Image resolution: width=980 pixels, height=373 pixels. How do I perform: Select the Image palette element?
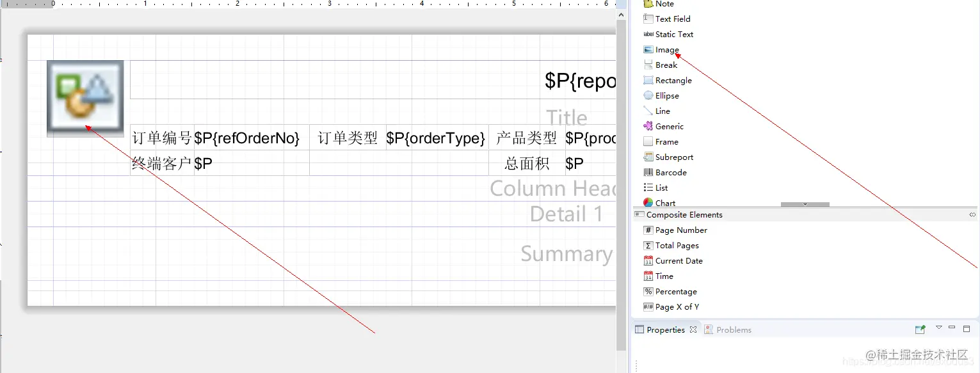tap(661, 50)
